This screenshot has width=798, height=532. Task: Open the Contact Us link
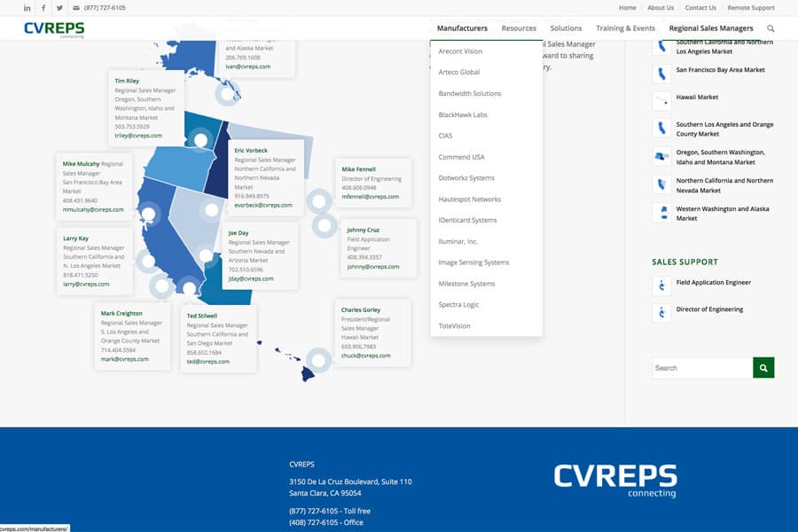[700, 8]
